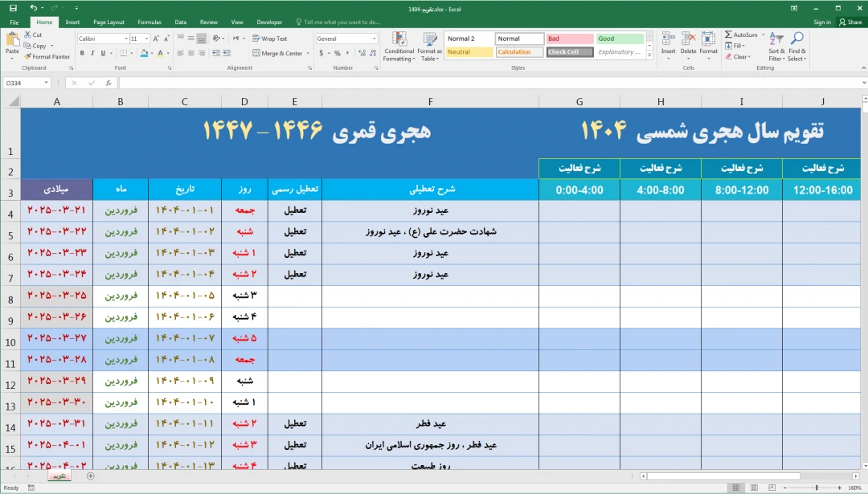Switch to the Formulas ribbon tab

(149, 22)
